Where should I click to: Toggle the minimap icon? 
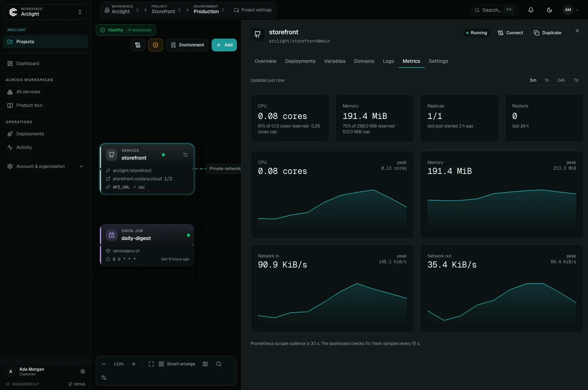click(205, 364)
